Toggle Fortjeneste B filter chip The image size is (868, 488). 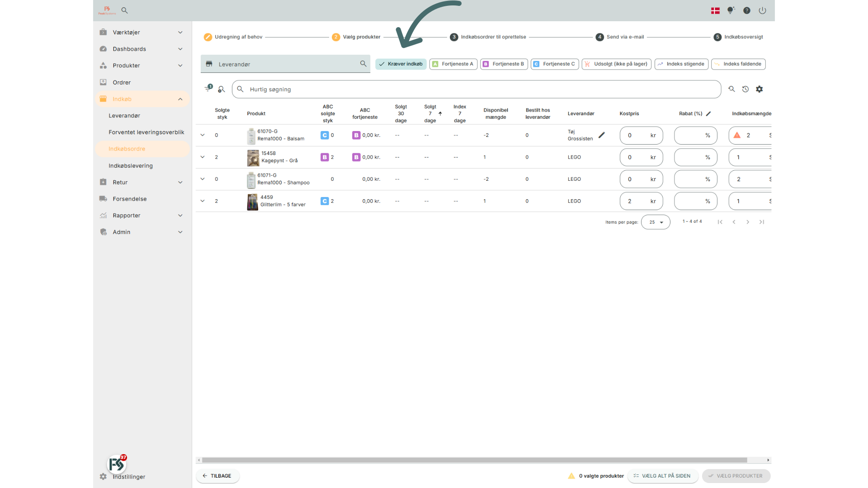point(504,64)
